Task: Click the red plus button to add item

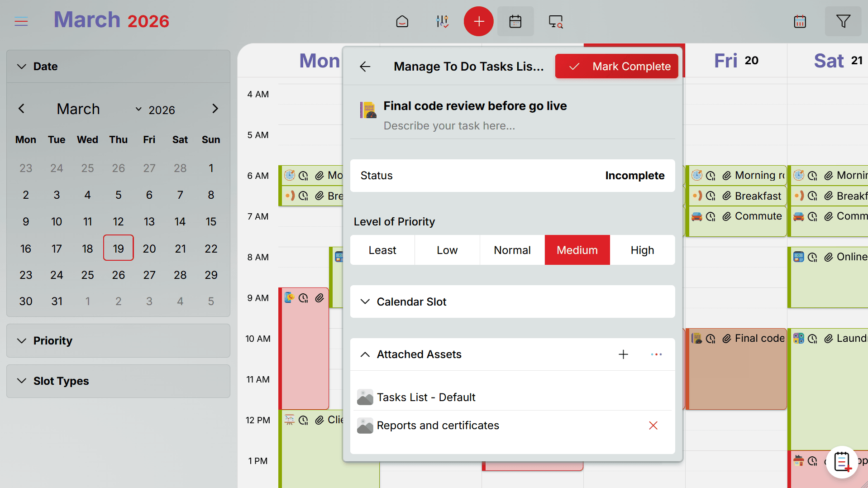Action: pos(478,21)
